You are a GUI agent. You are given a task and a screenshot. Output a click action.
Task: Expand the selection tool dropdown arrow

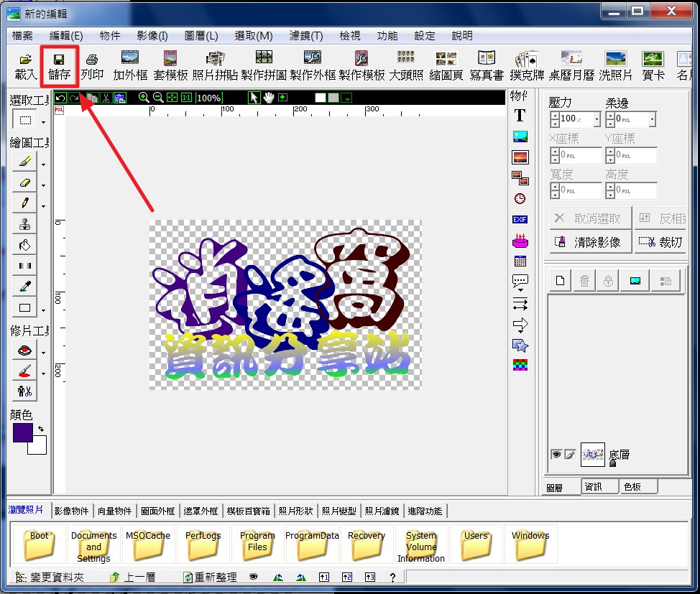[x=43, y=122]
